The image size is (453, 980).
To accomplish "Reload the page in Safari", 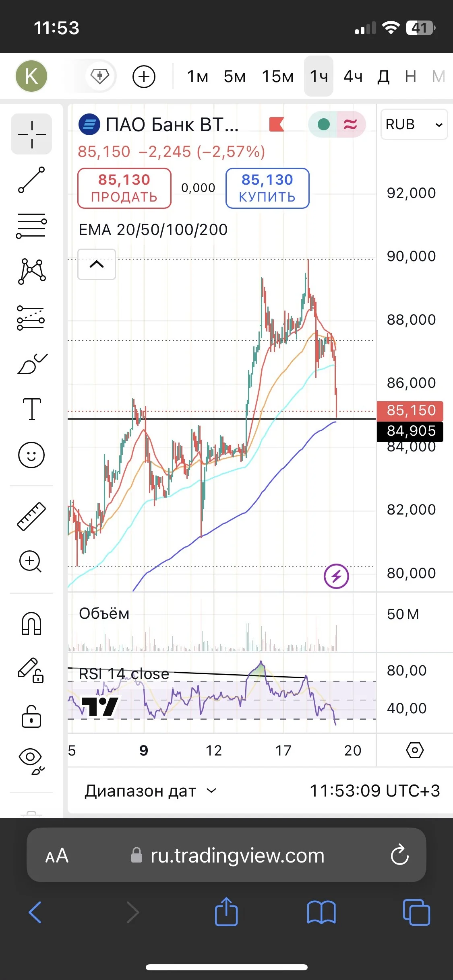I will tap(399, 855).
